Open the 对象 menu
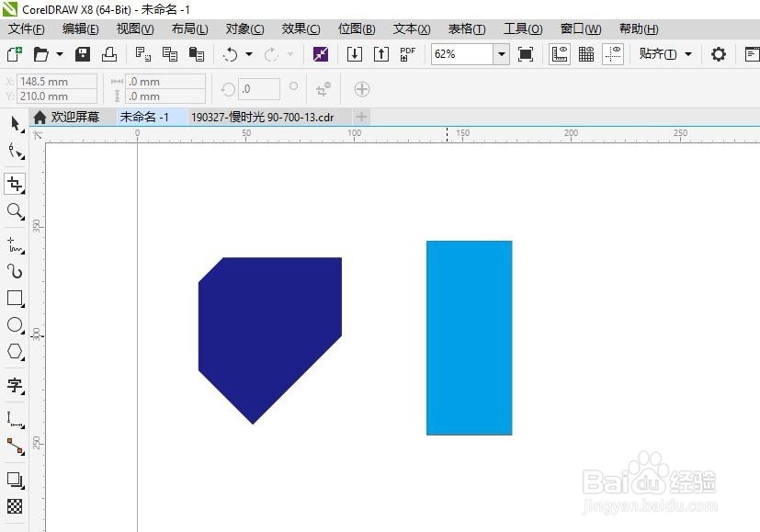This screenshot has width=760, height=532. click(244, 29)
